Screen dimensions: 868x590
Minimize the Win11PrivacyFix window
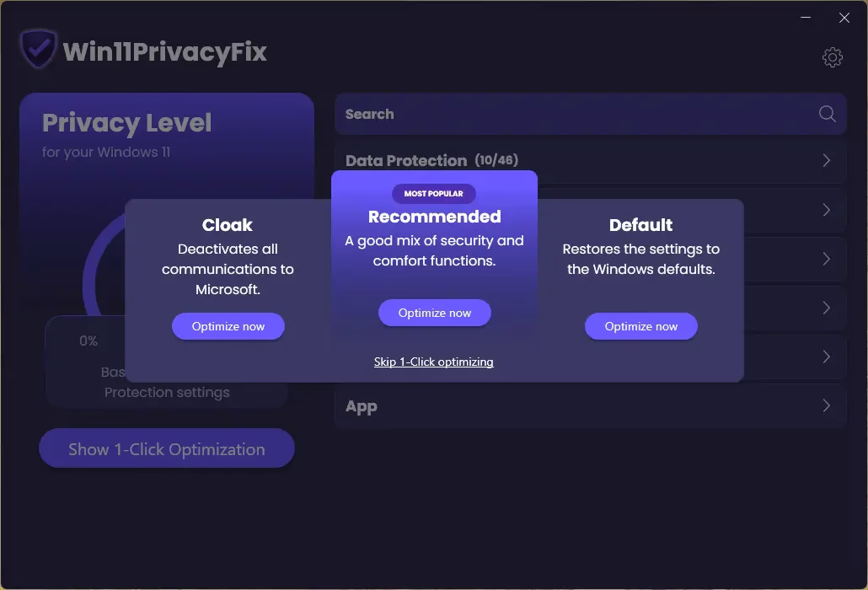[806, 18]
